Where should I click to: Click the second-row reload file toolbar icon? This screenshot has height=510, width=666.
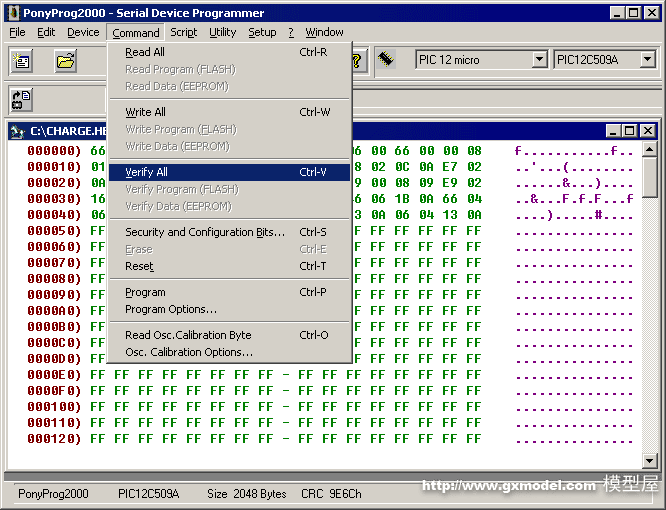pos(22,99)
